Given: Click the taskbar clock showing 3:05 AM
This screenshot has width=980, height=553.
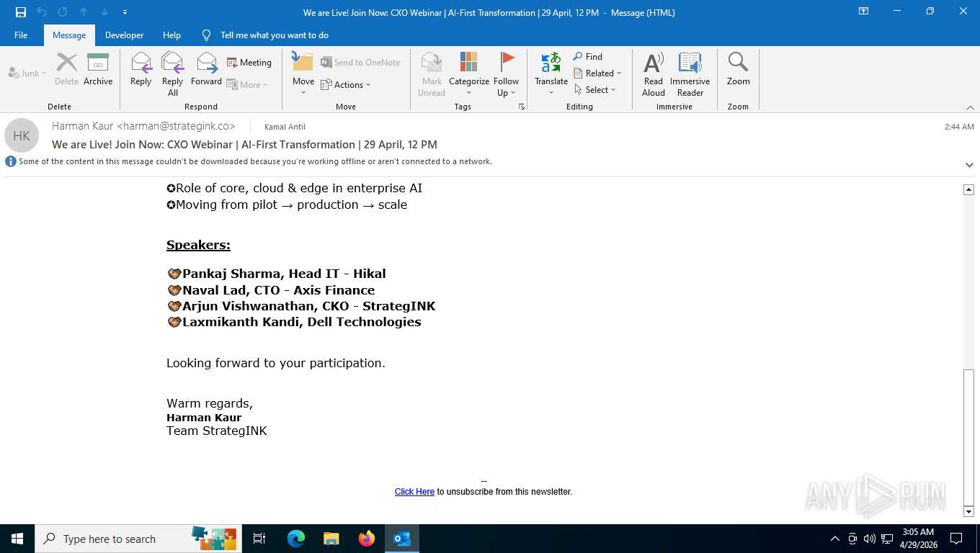Looking at the screenshot, I should point(917,539).
